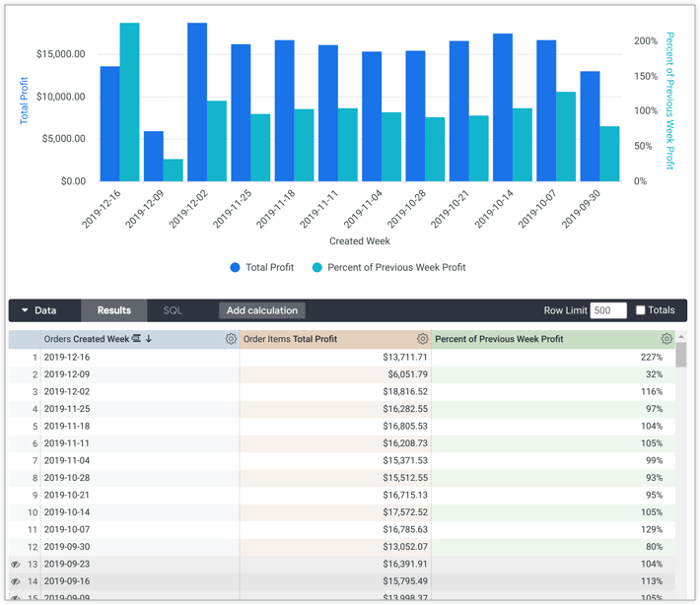The image size is (700, 605).
Task: Select the 2019-12-16 date cell in row 1
Action: 67,357
